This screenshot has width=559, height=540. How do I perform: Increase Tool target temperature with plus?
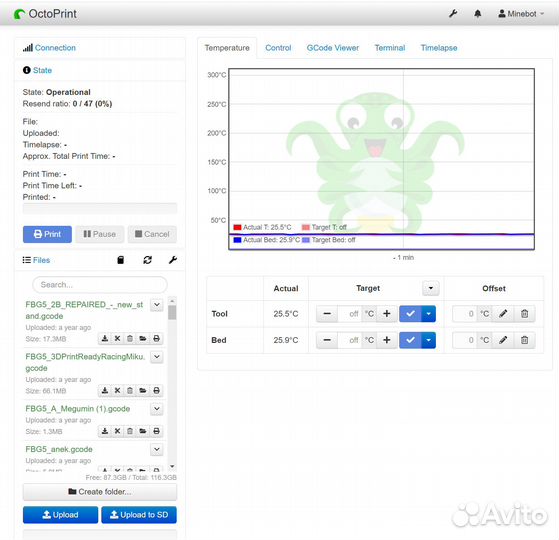point(387,314)
